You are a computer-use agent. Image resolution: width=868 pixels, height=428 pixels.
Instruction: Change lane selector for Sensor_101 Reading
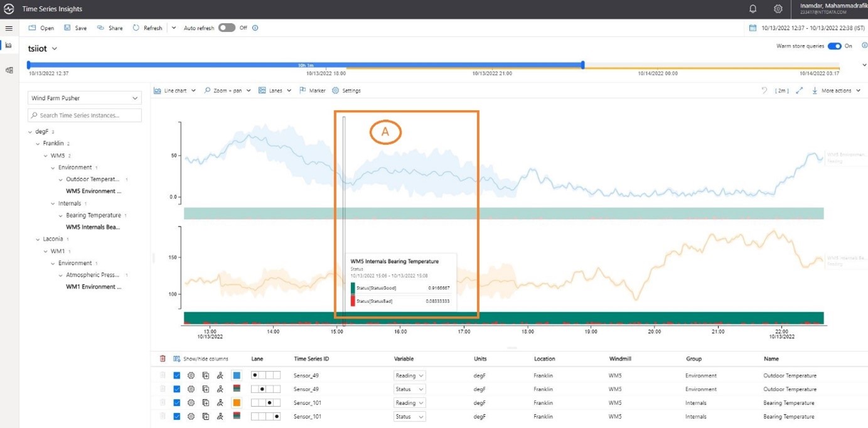pos(265,403)
